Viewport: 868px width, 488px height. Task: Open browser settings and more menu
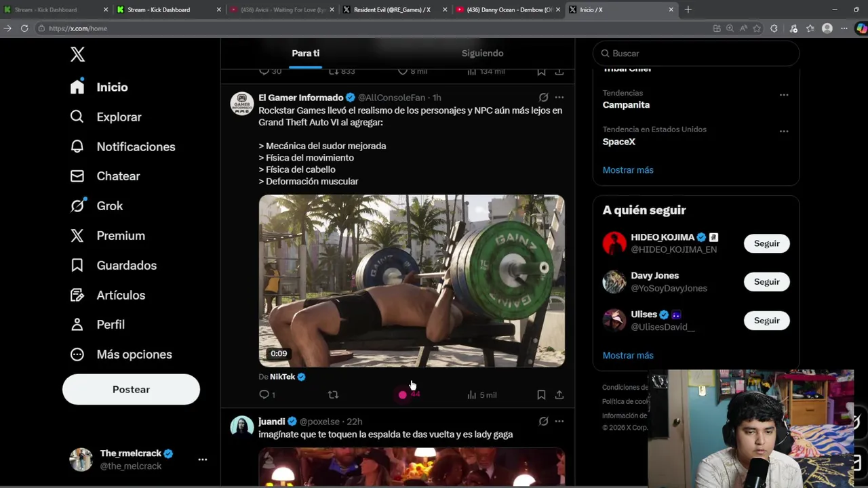(x=844, y=28)
